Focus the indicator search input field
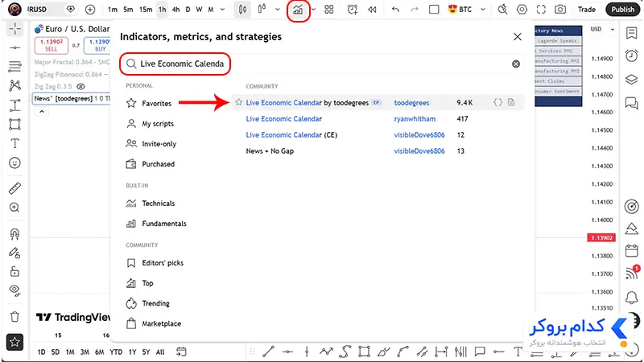Screen dimensions: 644x362 click(x=323, y=64)
